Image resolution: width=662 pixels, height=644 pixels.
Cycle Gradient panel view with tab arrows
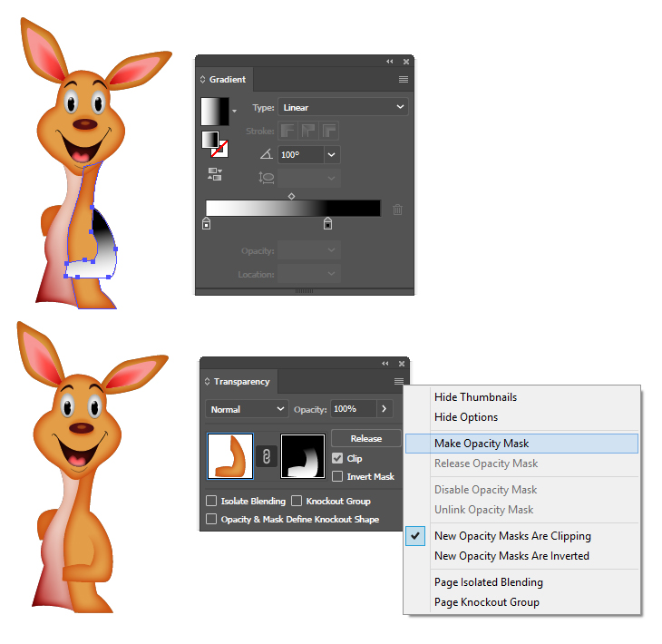pyautogui.click(x=202, y=80)
